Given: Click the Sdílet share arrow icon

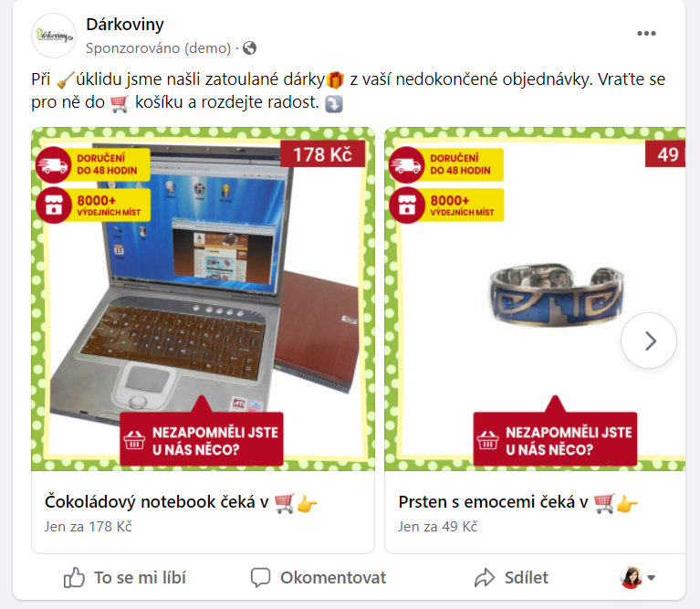Looking at the screenshot, I should coord(485,577).
